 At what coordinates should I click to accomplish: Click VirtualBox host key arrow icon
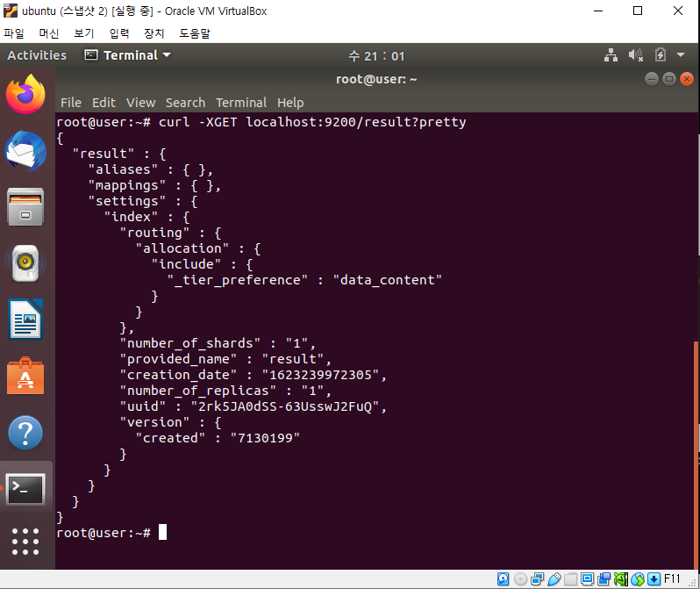pyautogui.click(x=654, y=579)
